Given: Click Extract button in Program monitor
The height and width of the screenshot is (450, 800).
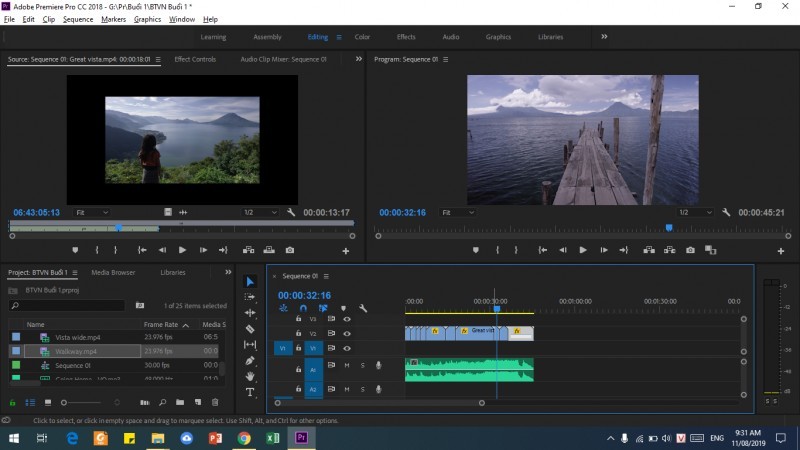Looking at the screenshot, I should 669,250.
